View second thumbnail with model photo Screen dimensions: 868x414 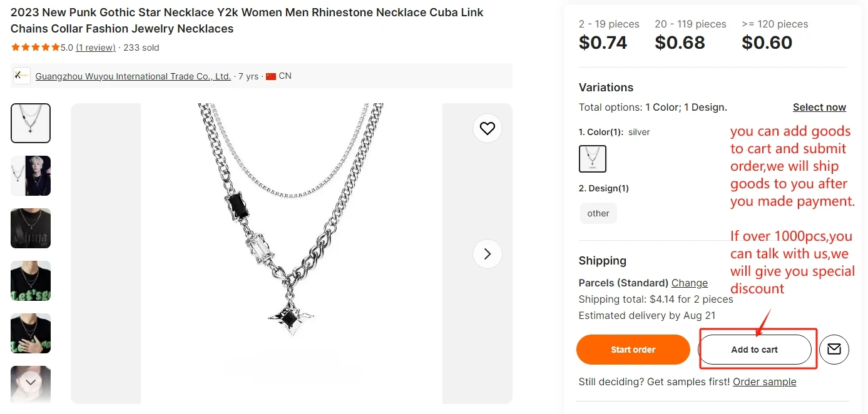(x=31, y=176)
